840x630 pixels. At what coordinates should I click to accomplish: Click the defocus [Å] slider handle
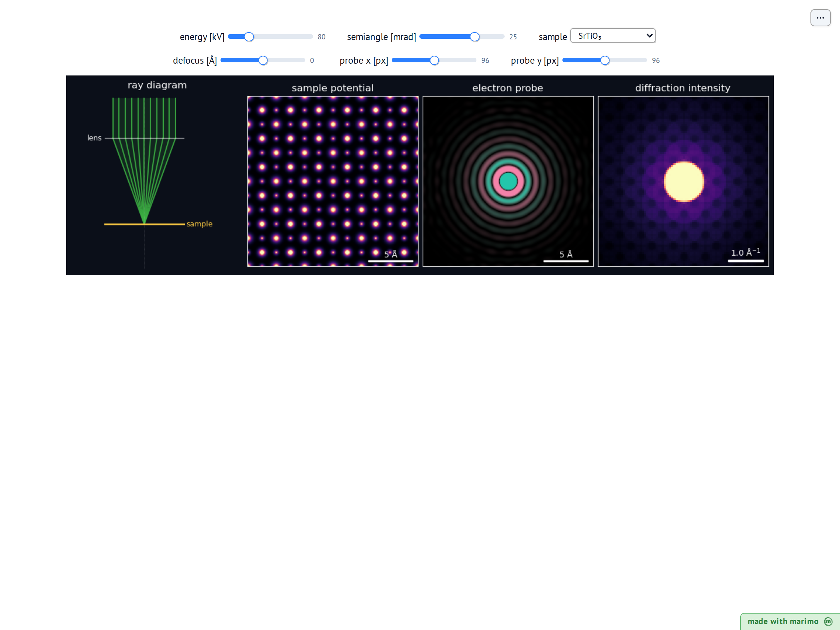click(263, 60)
